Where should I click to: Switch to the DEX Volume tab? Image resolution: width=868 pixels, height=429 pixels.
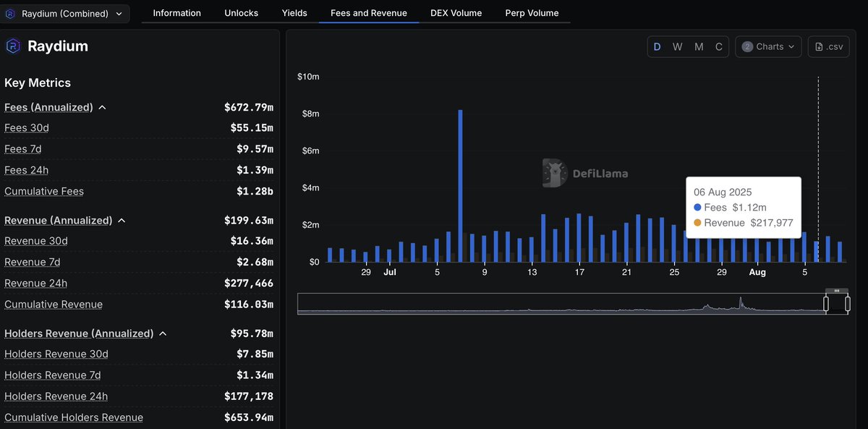(456, 12)
